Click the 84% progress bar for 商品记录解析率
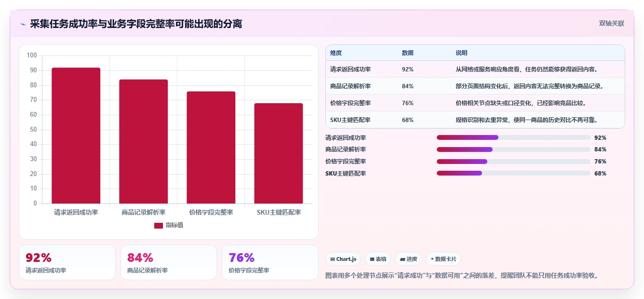The height and width of the screenshot is (299, 644). coord(513,149)
